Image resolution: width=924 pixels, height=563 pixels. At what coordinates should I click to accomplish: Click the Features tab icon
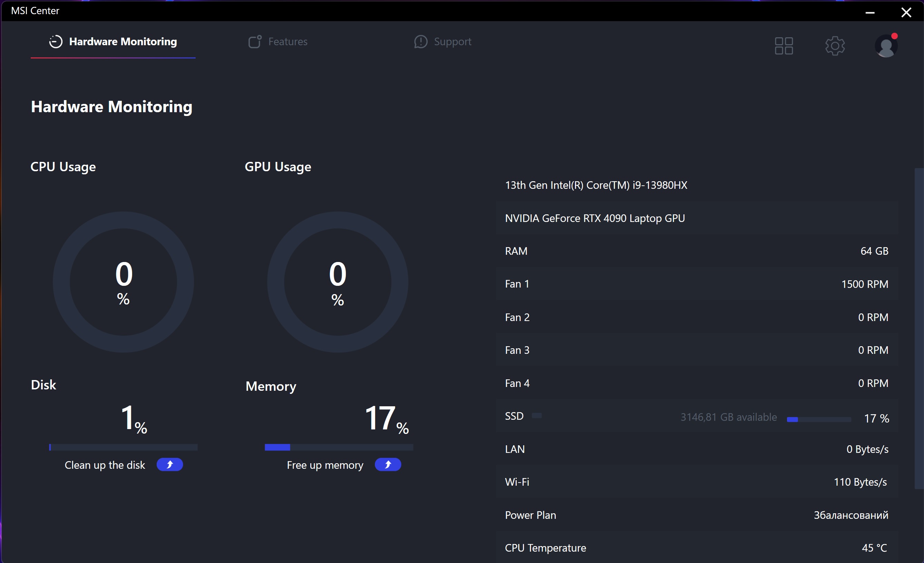[255, 42]
